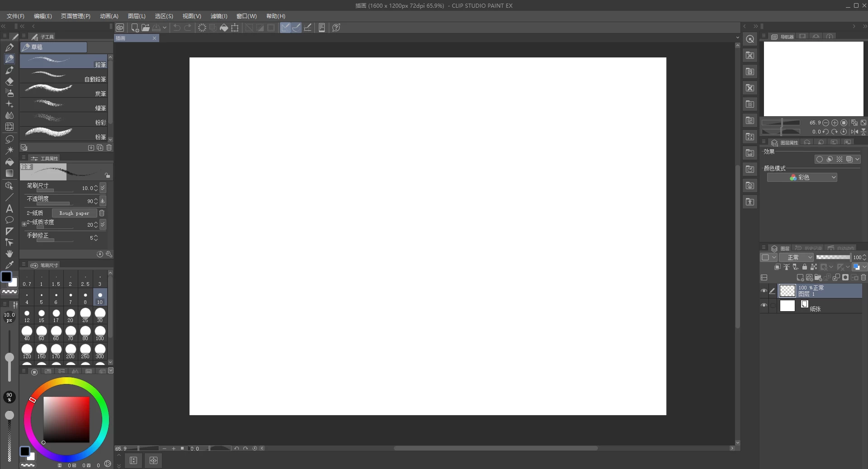This screenshot has height=469, width=868.
Task: Open the 颜色模式 彩色 dropdown
Action: point(802,177)
